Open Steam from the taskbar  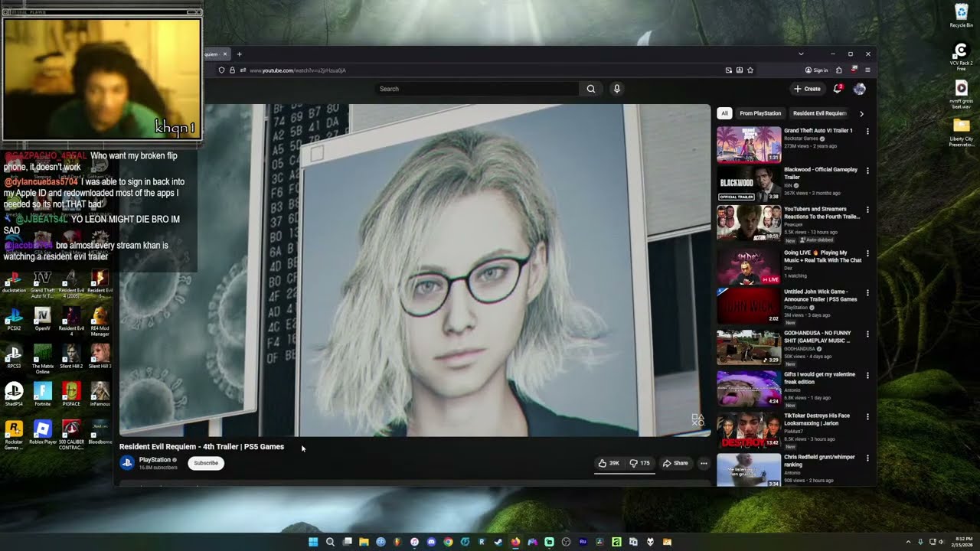coord(498,542)
